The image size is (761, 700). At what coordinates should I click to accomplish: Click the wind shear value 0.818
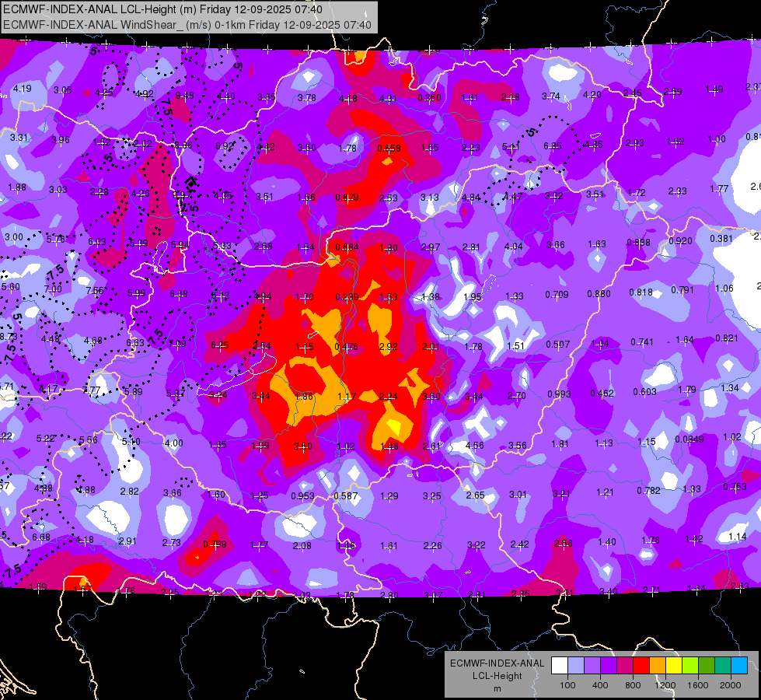tap(641, 292)
